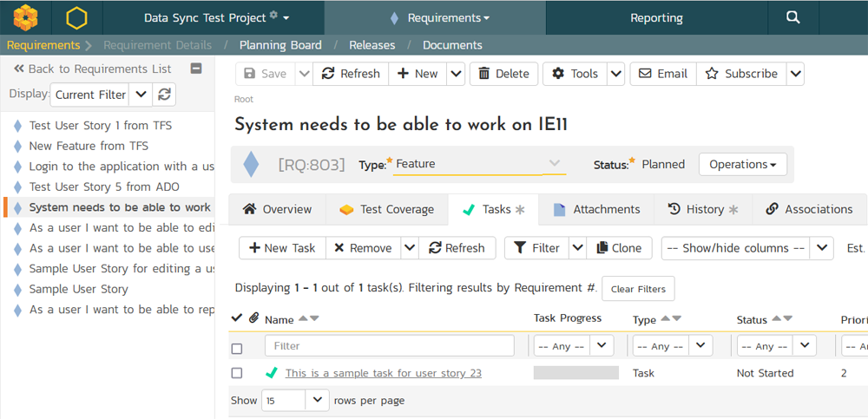Viewport: 868px width, 419px height.
Task: Toggle the select-all checkbox in filter row
Action: point(237,349)
